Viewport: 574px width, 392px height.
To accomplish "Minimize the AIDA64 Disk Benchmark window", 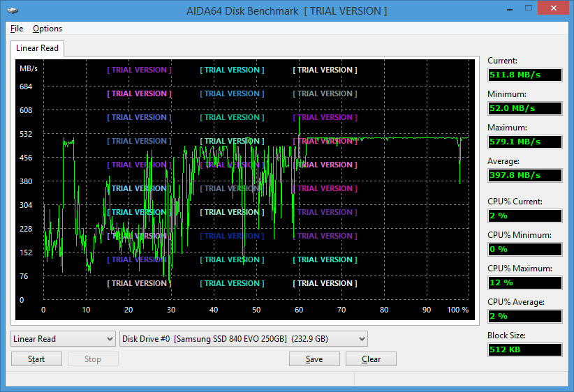I will tap(509, 9).
